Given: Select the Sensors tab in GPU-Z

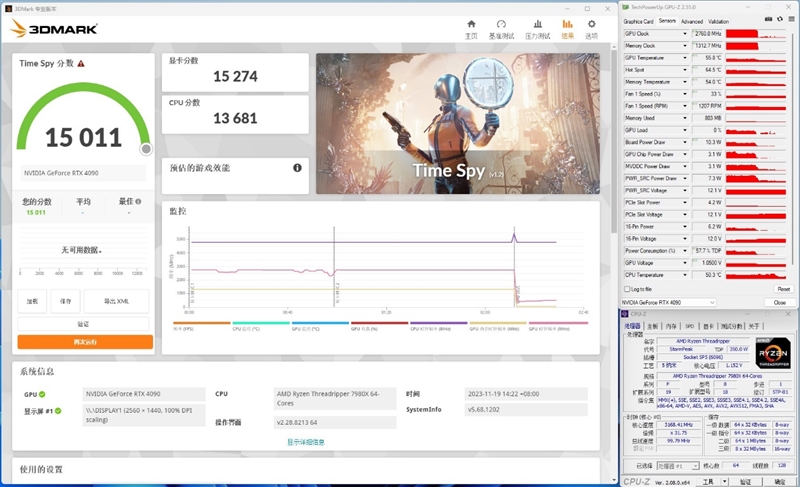Looking at the screenshot, I should [667, 21].
